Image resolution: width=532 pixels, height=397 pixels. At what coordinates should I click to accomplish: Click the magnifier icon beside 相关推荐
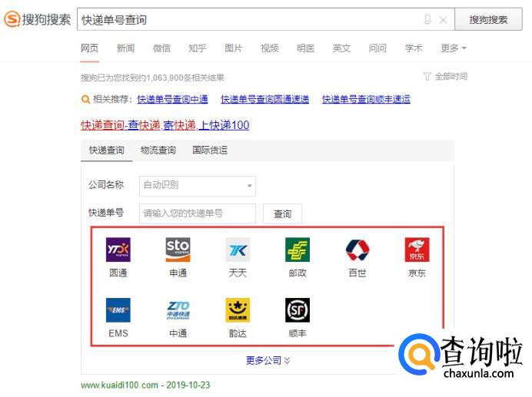pos(85,99)
